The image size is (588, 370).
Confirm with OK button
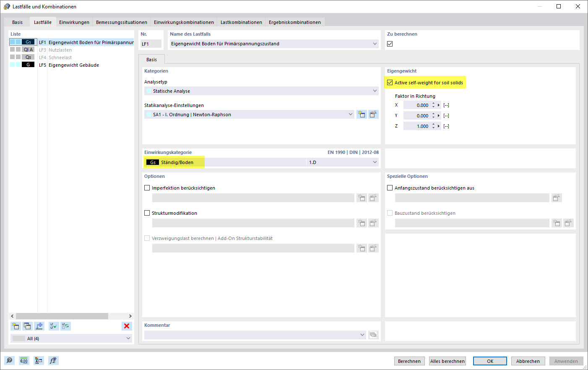[x=490, y=361]
